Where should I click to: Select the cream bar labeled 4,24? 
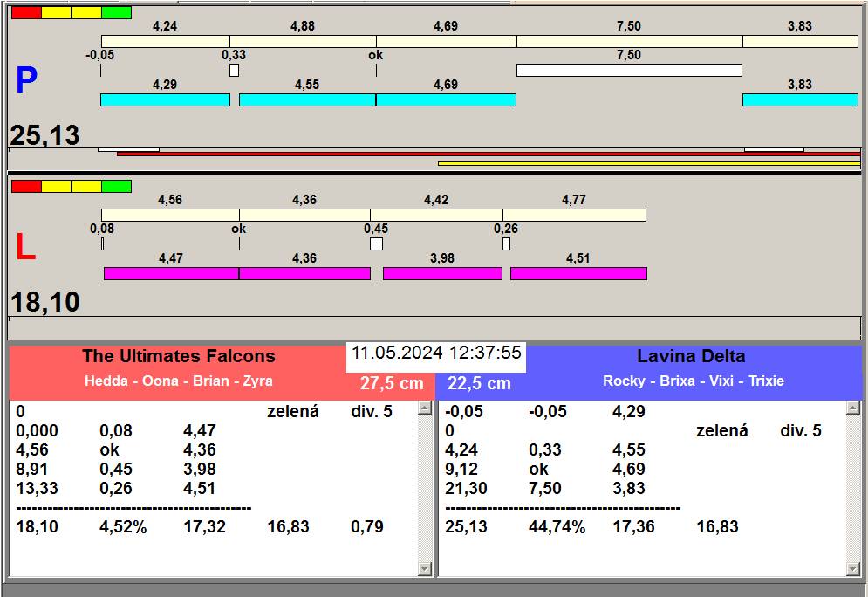click(165, 42)
